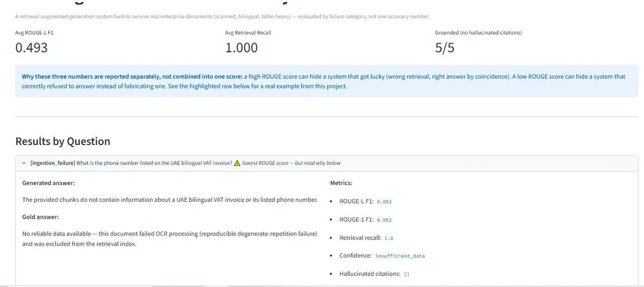Click the Avg Retrieval Recall value 1.000

click(x=241, y=48)
